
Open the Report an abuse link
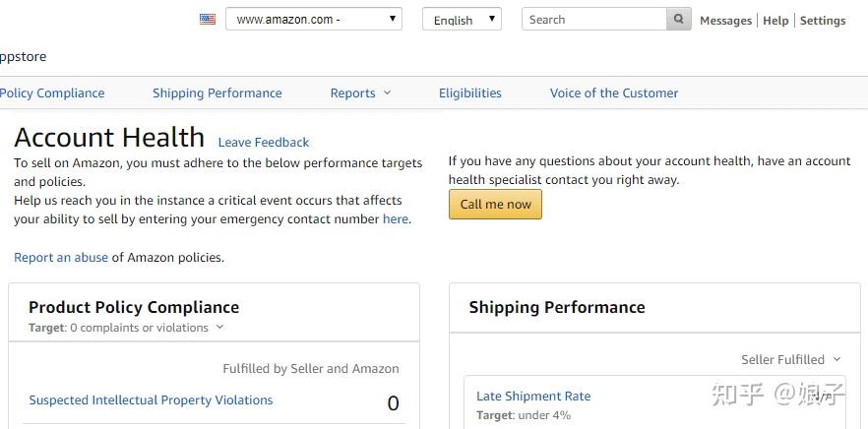[61, 258]
